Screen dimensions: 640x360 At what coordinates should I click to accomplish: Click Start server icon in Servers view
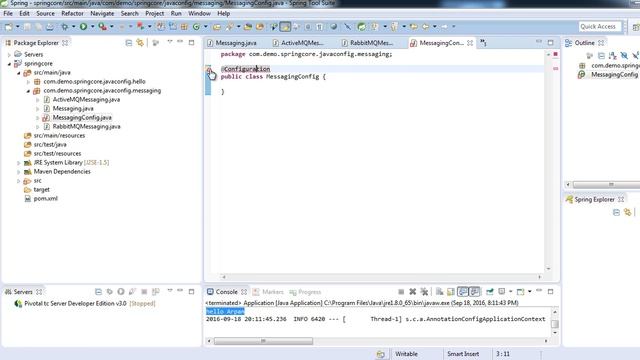(121, 291)
